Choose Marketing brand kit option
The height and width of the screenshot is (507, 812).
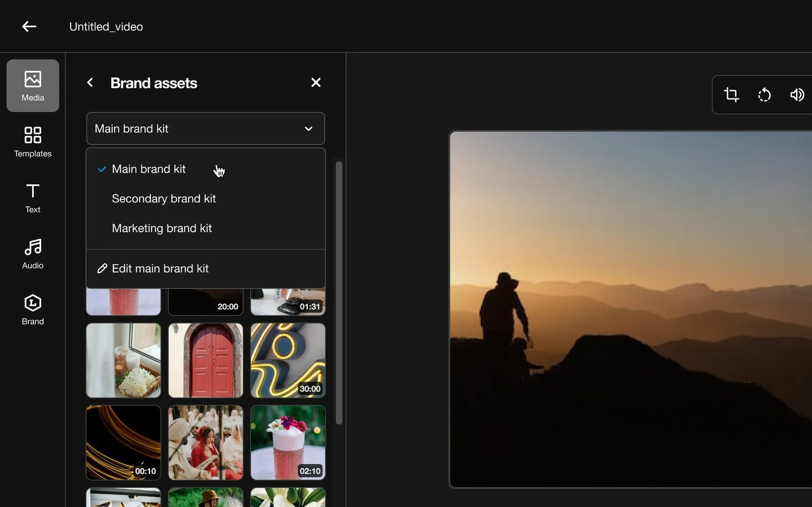(x=206, y=228)
